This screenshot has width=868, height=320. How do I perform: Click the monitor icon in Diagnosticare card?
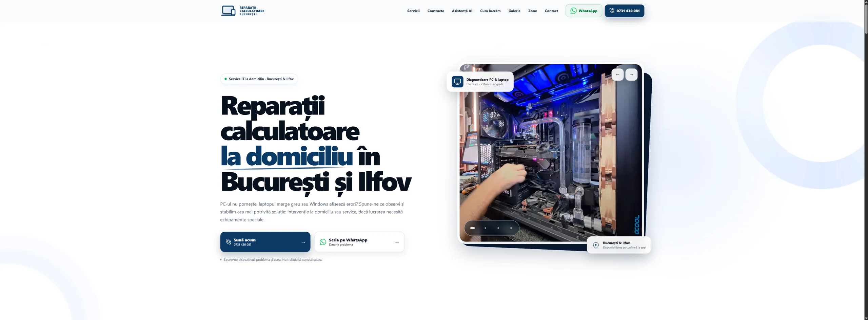click(x=457, y=82)
